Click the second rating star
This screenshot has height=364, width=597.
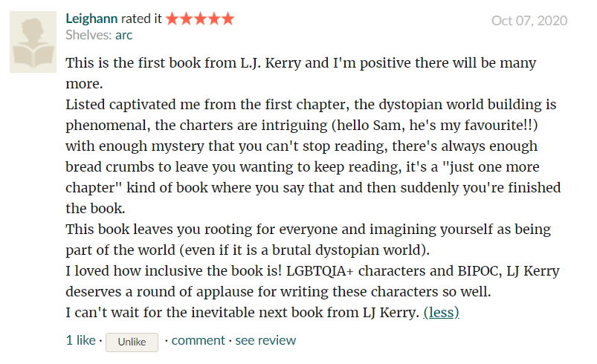click(x=187, y=19)
